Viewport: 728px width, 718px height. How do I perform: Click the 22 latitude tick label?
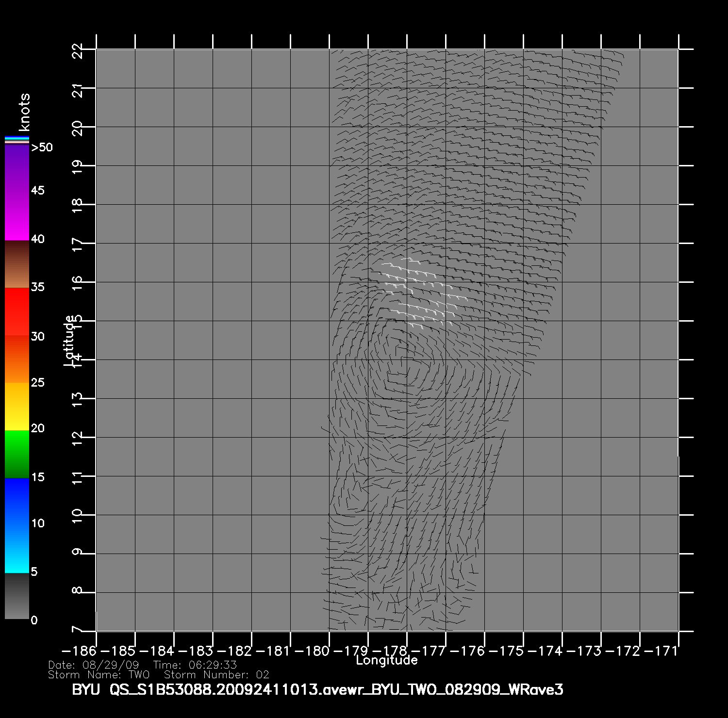78,50
